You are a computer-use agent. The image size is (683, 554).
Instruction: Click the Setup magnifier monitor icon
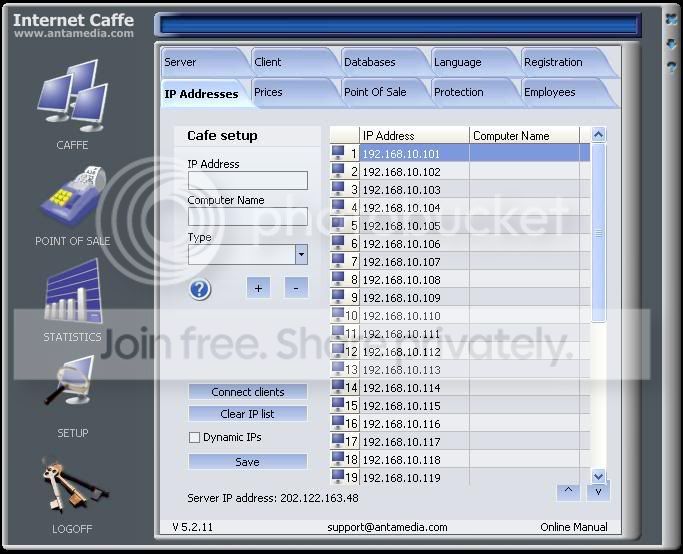70,380
